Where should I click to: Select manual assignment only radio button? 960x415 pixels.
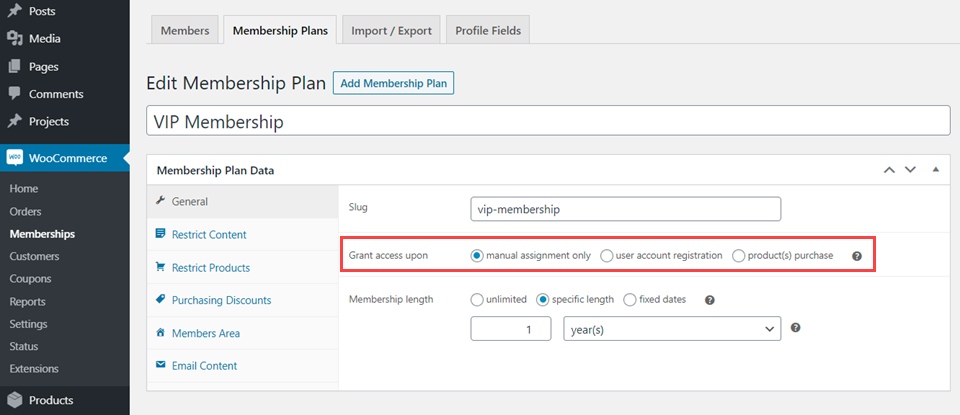click(x=477, y=256)
